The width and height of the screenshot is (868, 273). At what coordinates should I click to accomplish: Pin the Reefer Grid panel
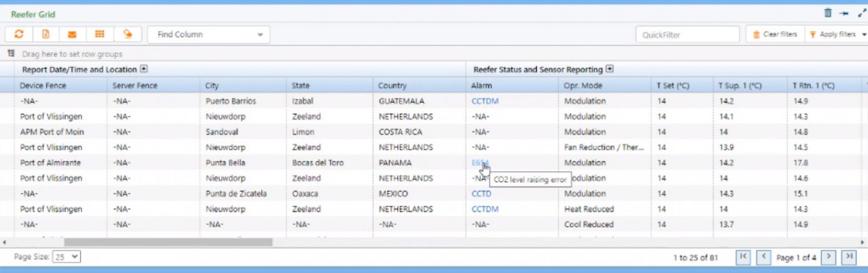843,13
